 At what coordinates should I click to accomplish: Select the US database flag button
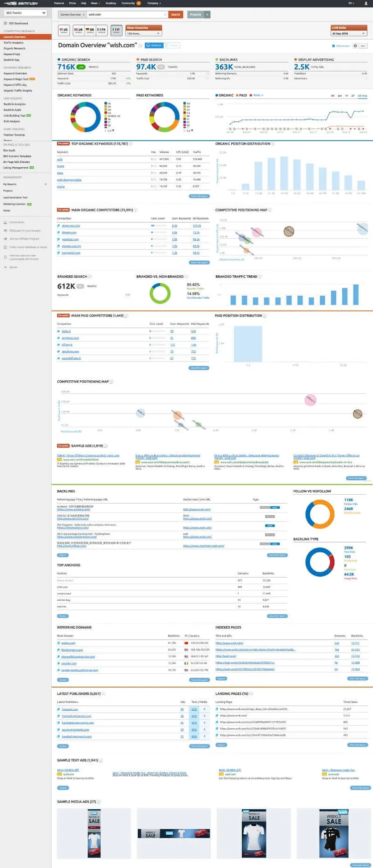pyautogui.click(x=64, y=30)
